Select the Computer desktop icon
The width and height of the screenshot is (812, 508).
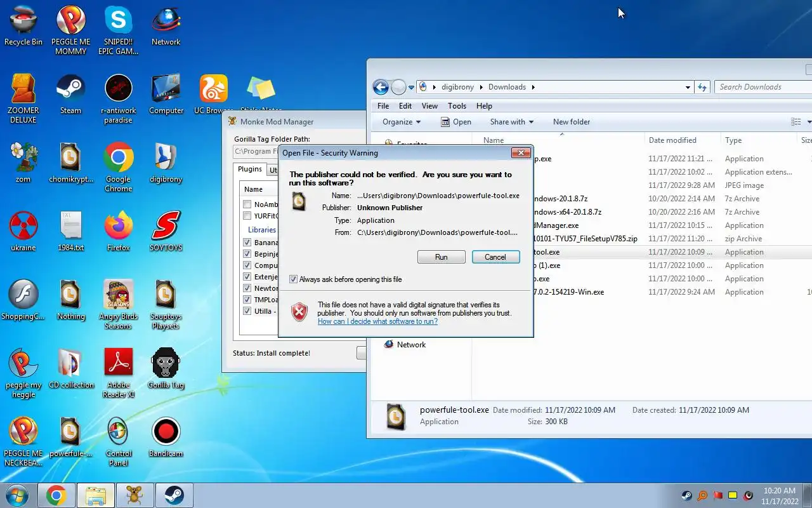tap(166, 95)
